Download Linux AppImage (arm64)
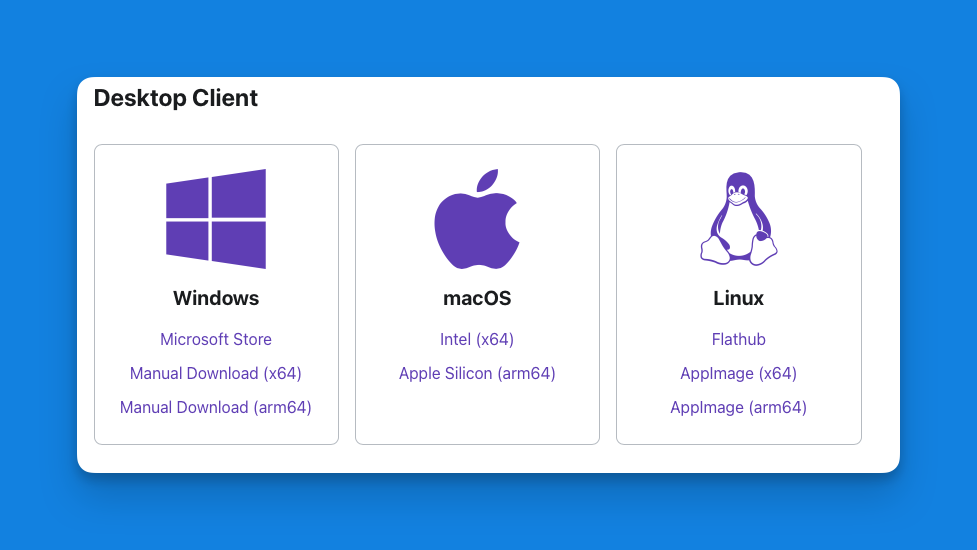Image resolution: width=977 pixels, height=550 pixels. [738, 407]
